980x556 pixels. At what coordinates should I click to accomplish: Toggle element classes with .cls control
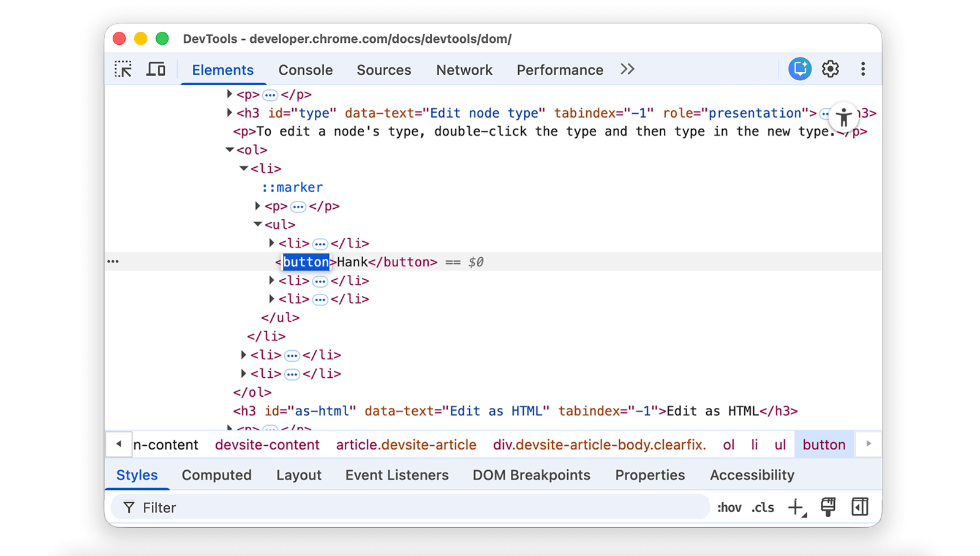[762, 507]
